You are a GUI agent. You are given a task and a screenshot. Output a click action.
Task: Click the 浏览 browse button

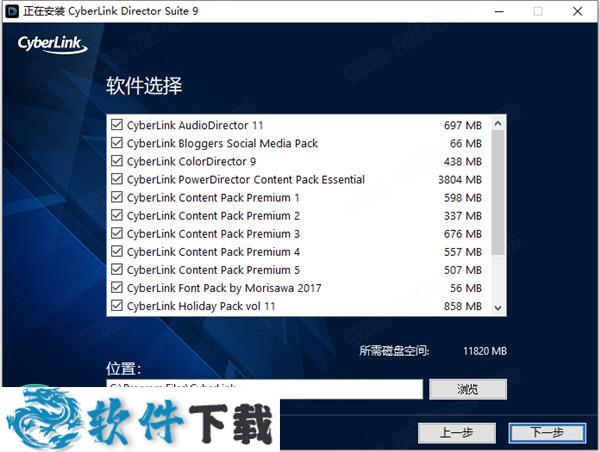[467, 389]
